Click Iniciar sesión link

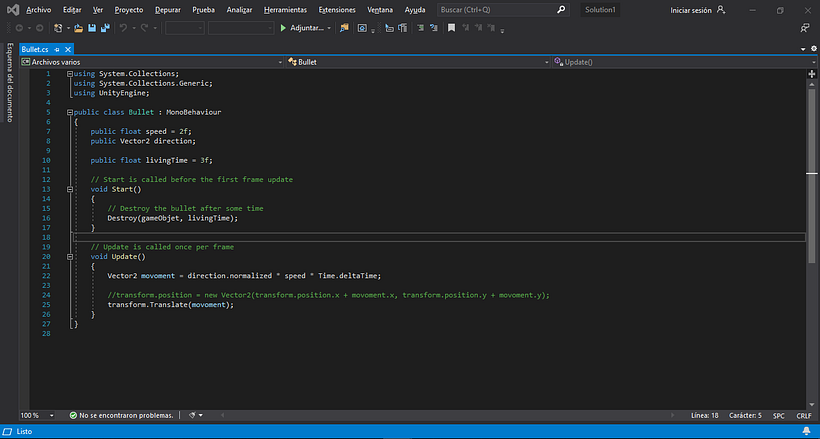(x=690, y=10)
